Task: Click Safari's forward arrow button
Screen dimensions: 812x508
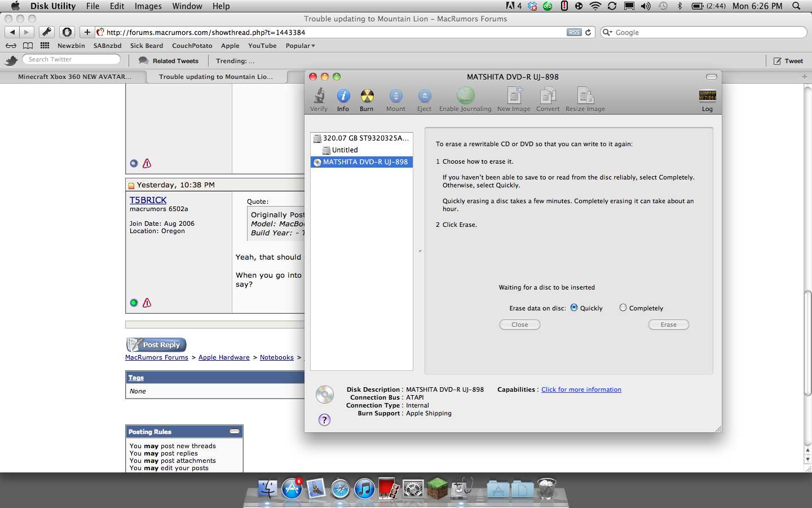Action: click(x=27, y=32)
